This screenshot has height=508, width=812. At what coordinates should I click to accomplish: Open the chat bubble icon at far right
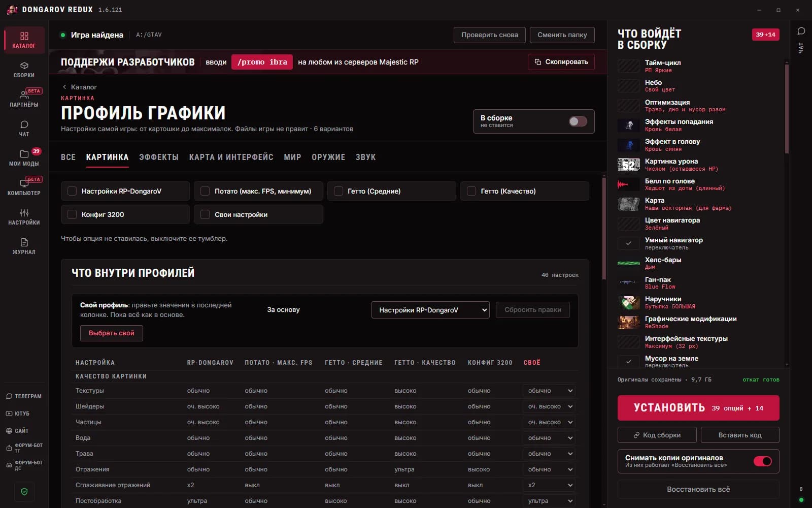[801, 31]
